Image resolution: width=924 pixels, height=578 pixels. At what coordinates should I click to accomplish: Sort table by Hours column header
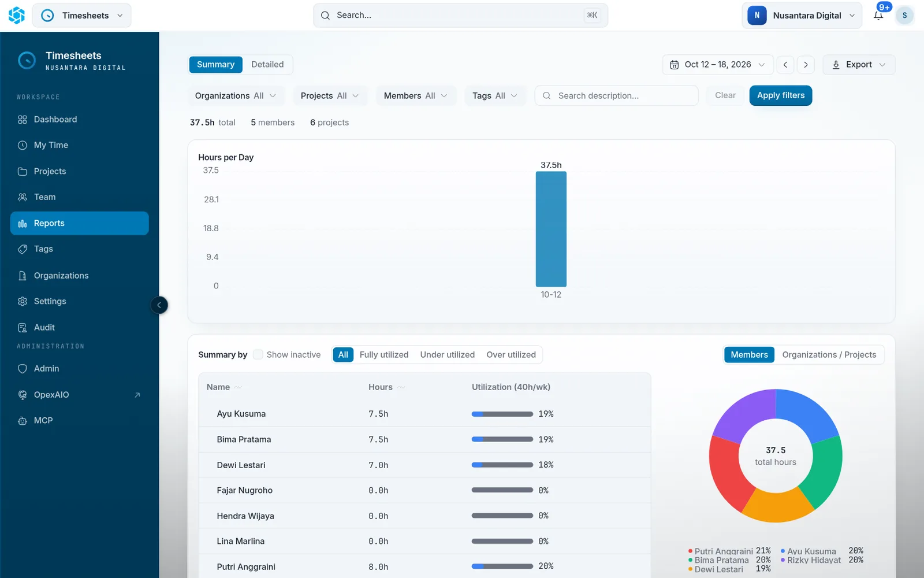click(x=386, y=387)
